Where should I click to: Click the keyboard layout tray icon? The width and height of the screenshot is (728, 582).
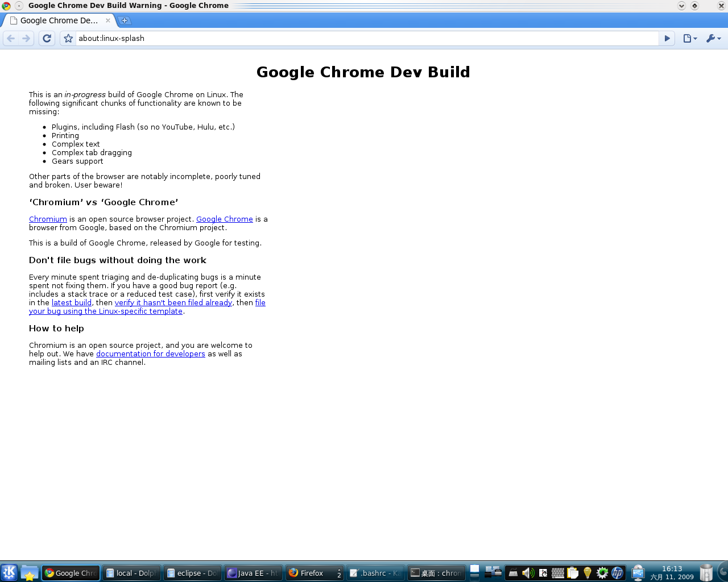558,573
